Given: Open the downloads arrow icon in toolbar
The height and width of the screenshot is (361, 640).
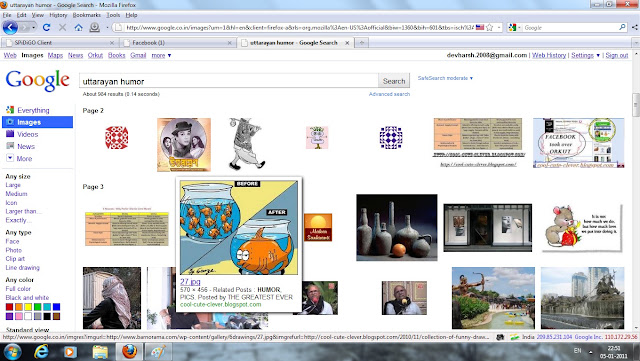Looking at the screenshot, I should point(95,27).
